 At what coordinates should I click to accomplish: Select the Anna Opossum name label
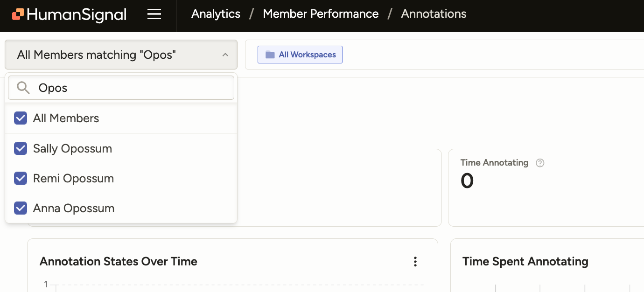tap(74, 208)
